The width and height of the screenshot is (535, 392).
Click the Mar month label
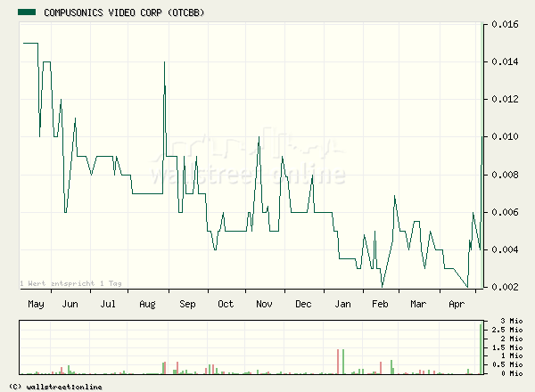pos(418,304)
